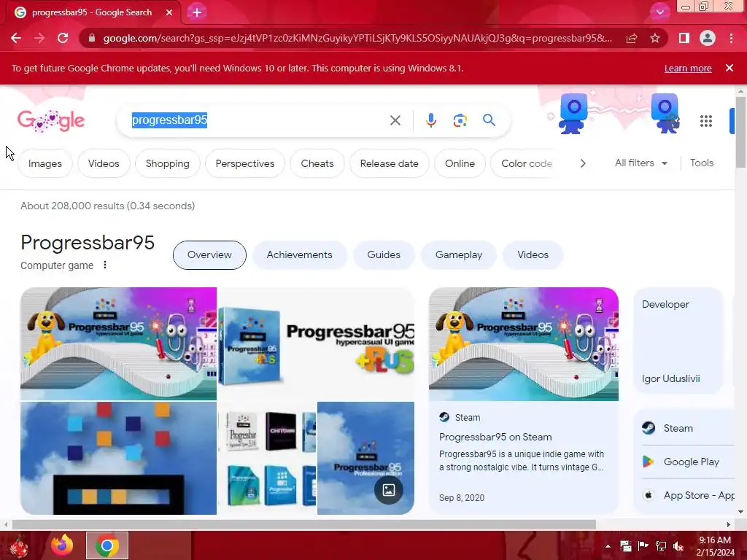
Task: Select the Shopping filter chip
Action: pyautogui.click(x=167, y=163)
